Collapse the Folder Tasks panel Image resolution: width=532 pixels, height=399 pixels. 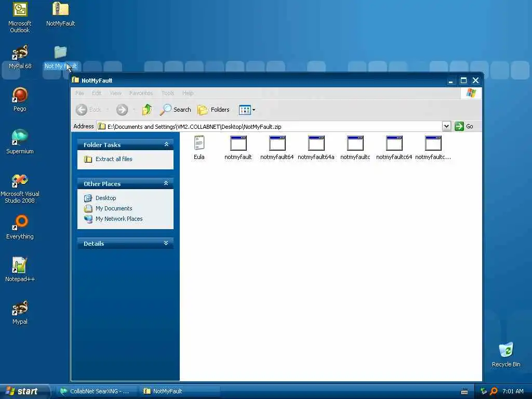166,144
